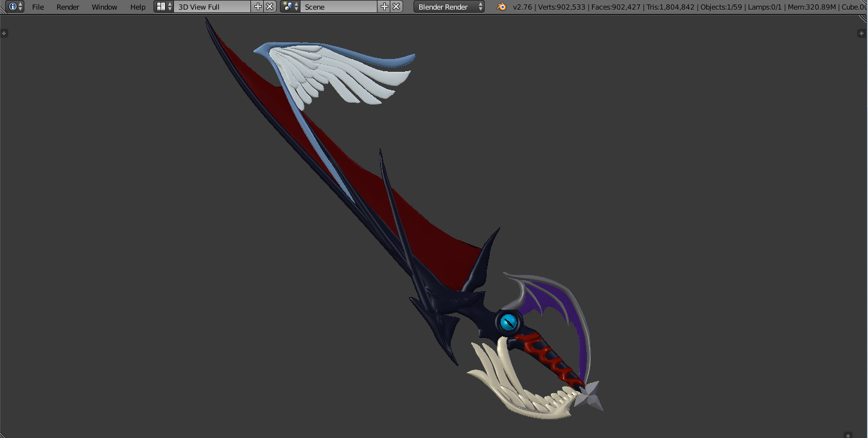Click the 3D View Full layout name field
868x438 pixels.
point(213,6)
